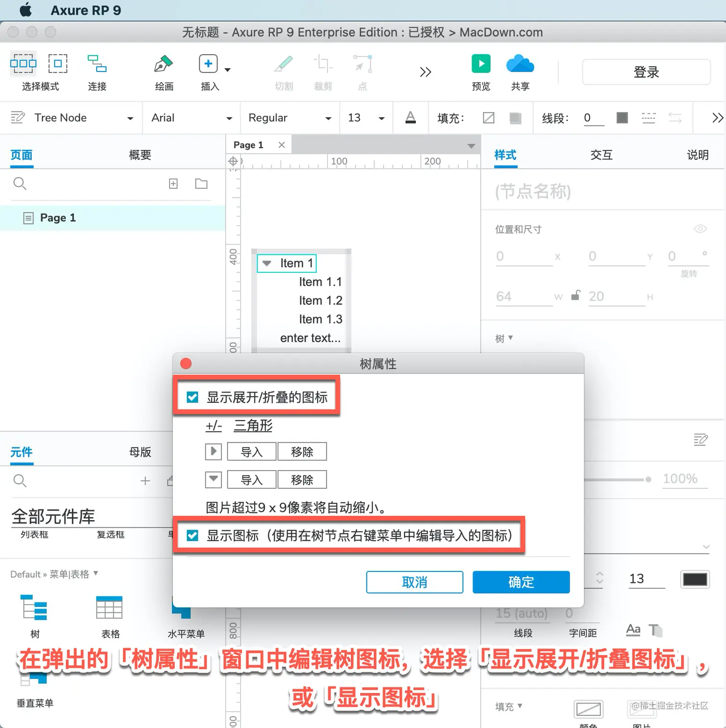Select the contained selection mode icon
Image resolution: width=726 pixels, height=728 pixels.
click(58, 63)
